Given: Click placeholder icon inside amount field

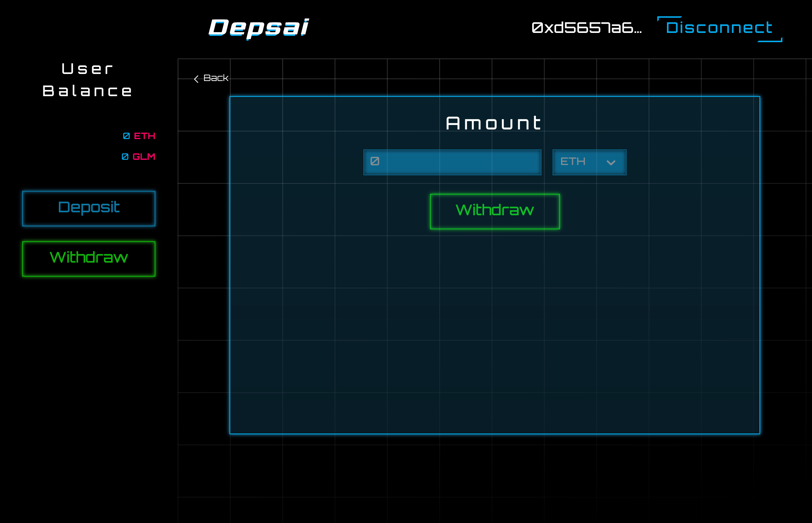Looking at the screenshot, I should 375,161.
